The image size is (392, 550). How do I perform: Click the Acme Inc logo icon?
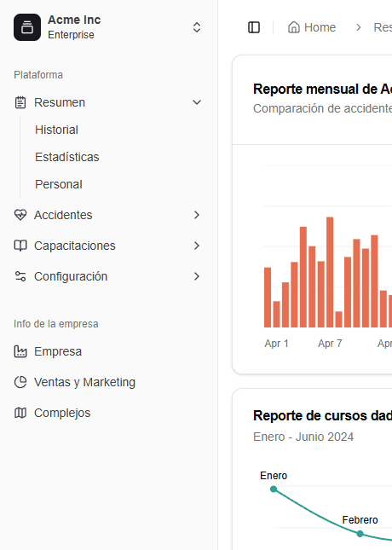(x=27, y=27)
